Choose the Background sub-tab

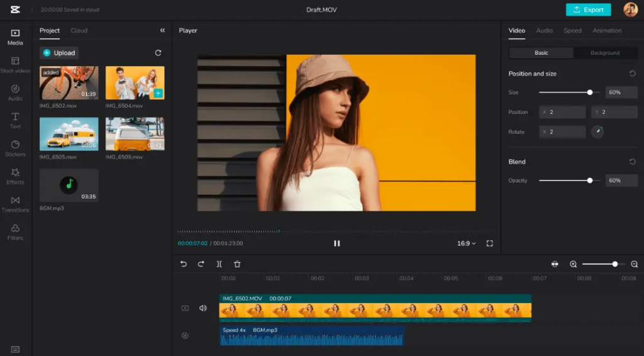605,53
